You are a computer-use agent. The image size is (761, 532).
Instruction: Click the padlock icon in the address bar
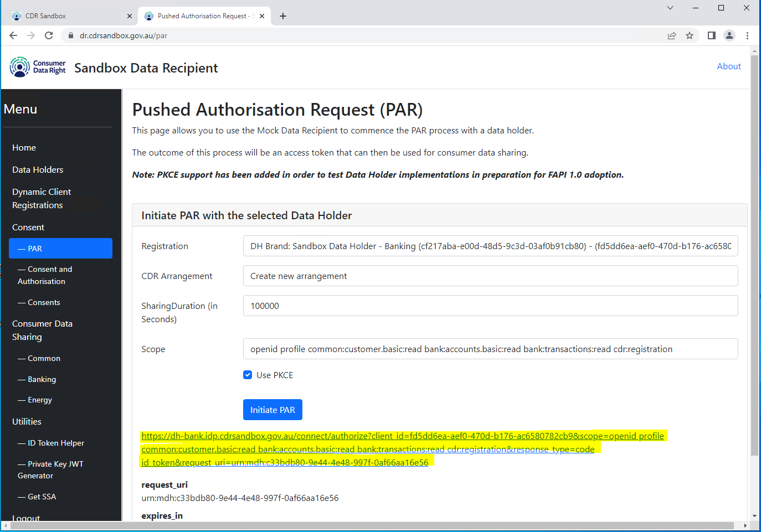(x=70, y=35)
